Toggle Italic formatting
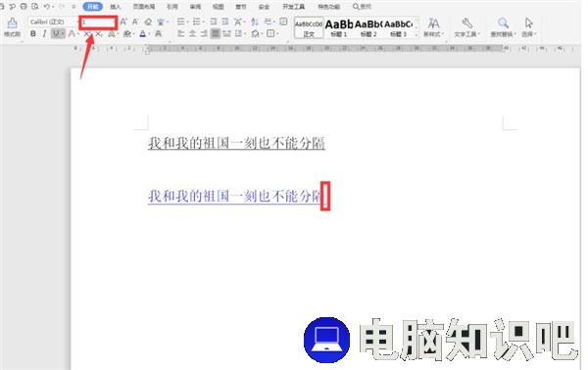588x370 pixels. (x=45, y=33)
